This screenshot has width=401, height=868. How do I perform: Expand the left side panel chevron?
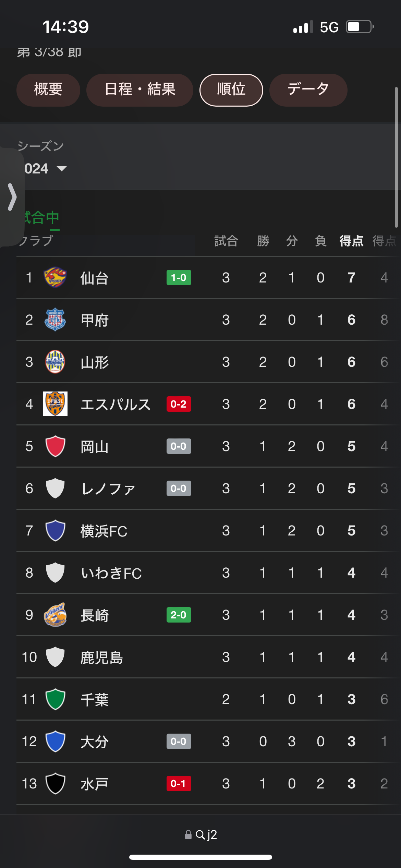pyautogui.click(x=12, y=197)
